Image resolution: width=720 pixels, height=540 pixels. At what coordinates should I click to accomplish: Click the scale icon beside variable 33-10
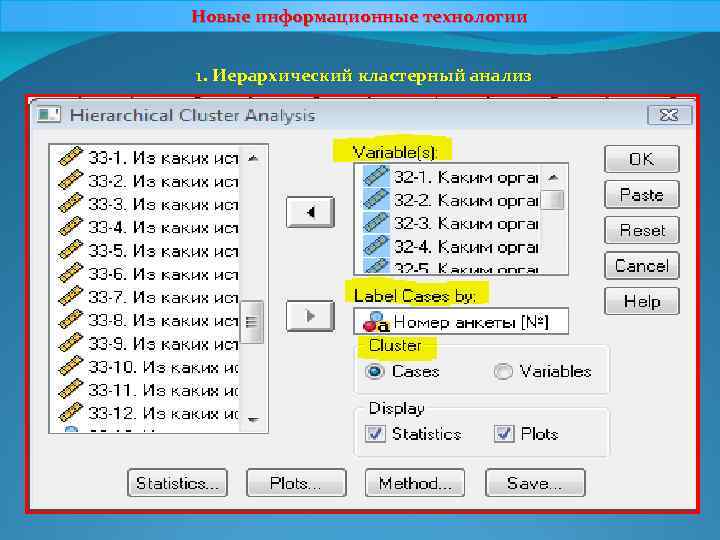coord(70,366)
